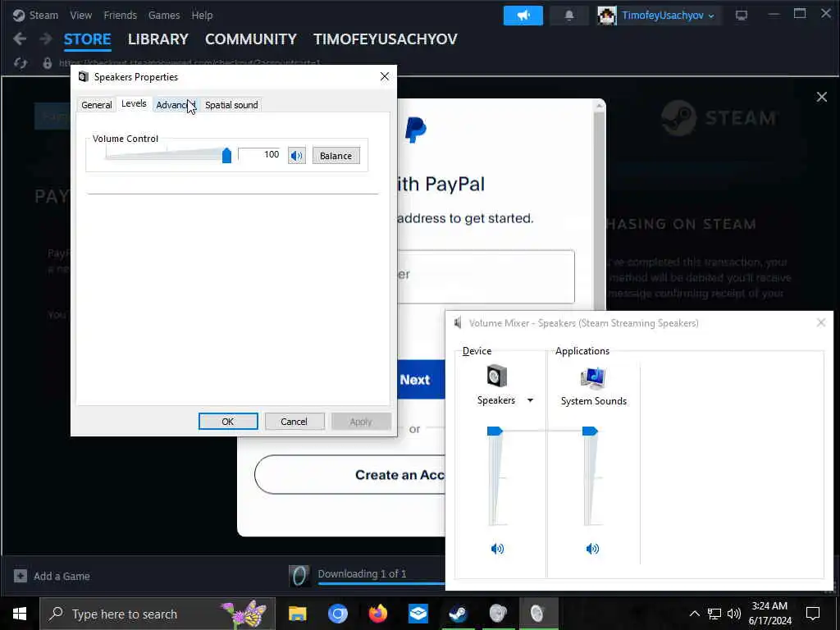This screenshot has height=630, width=840.
Task: Click Create an Account on PayPal page
Action: (x=349, y=475)
